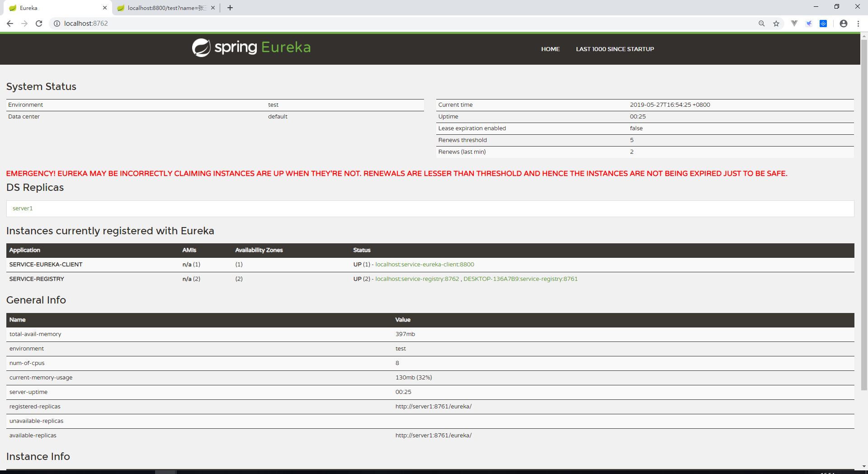Screen dimensions: 868x474
Task: Click the Availability Zones column header
Action: point(259,250)
